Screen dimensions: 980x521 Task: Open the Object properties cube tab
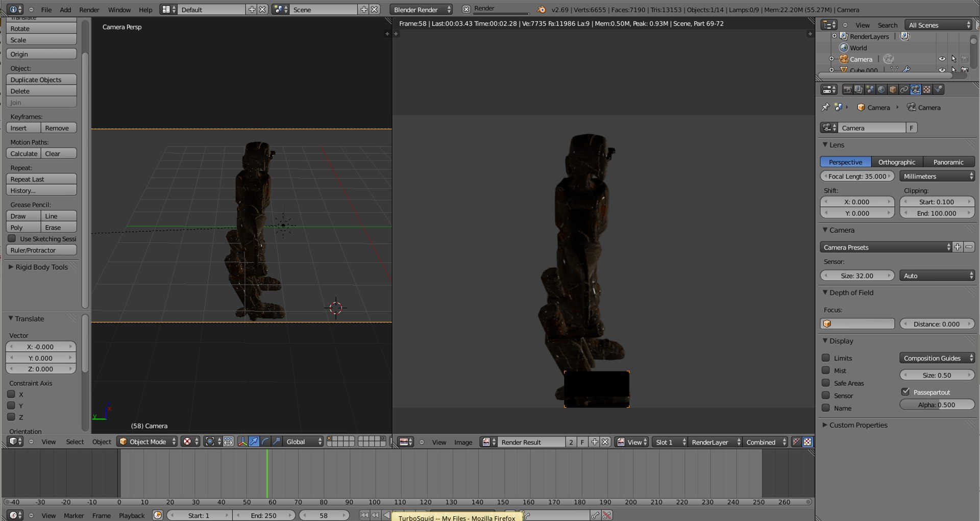click(893, 89)
